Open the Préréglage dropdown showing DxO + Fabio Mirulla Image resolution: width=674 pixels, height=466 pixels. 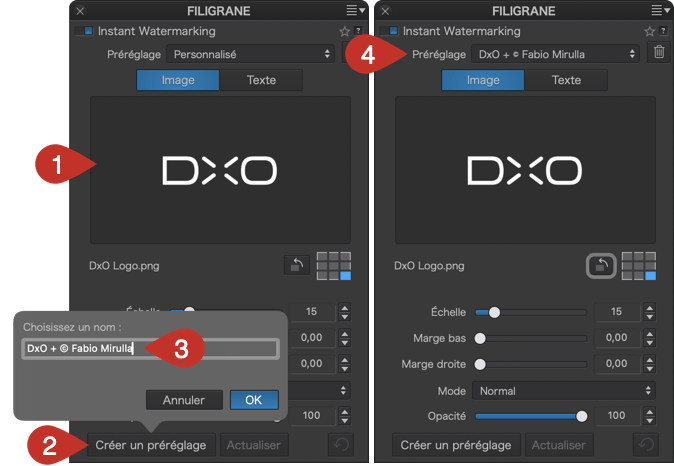[x=555, y=54]
